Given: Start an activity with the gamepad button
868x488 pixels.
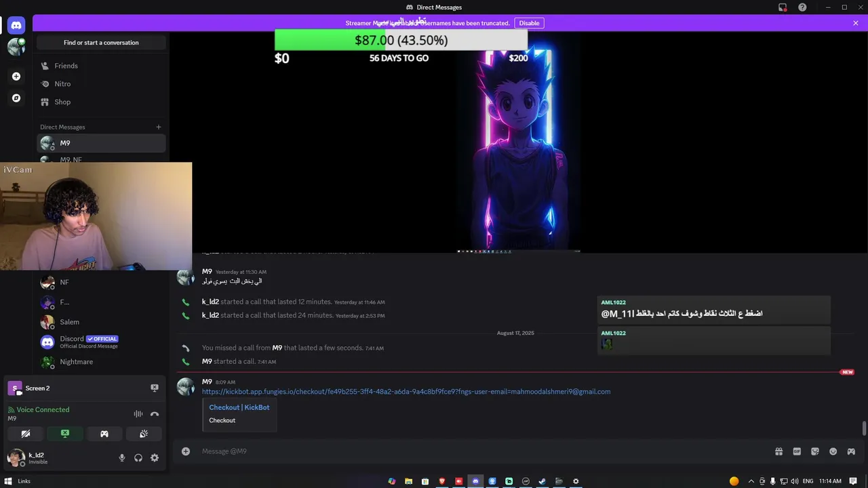Looking at the screenshot, I should click(x=104, y=434).
